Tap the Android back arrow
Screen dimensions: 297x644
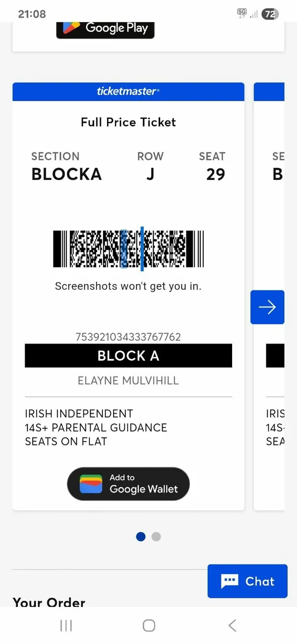coord(232,625)
